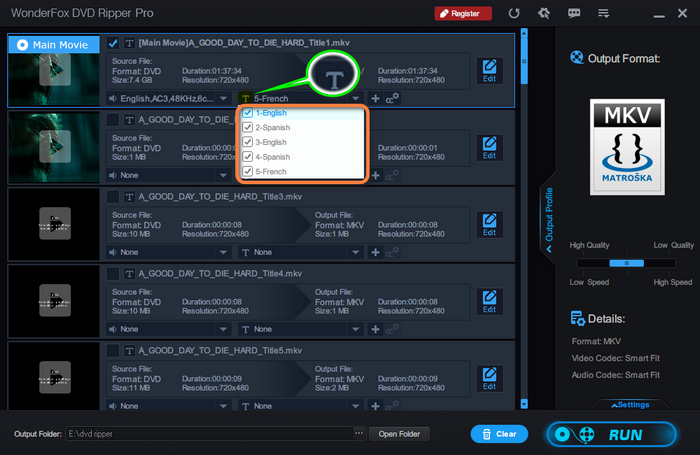Open the menu list icon in title bar

tap(604, 13)
